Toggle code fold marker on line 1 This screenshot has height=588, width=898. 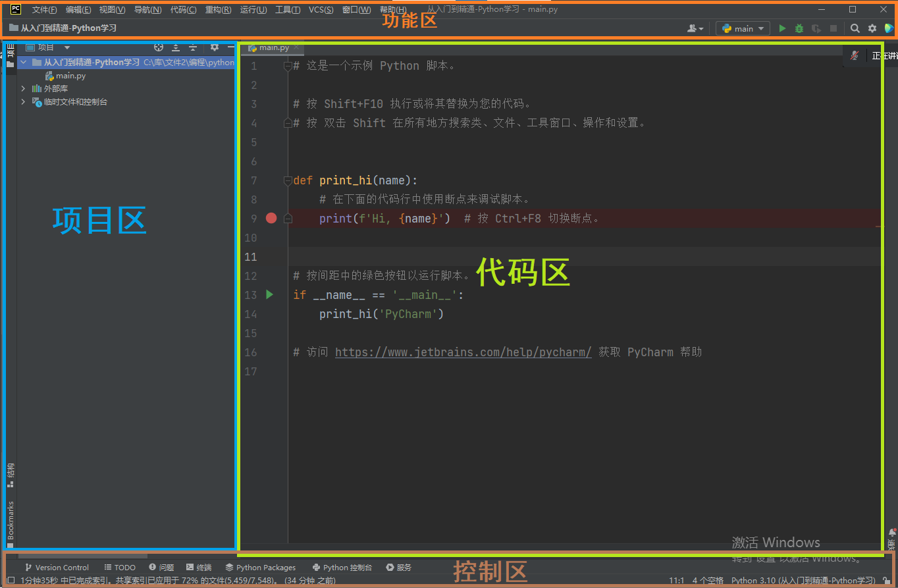(x=287, y=66)
